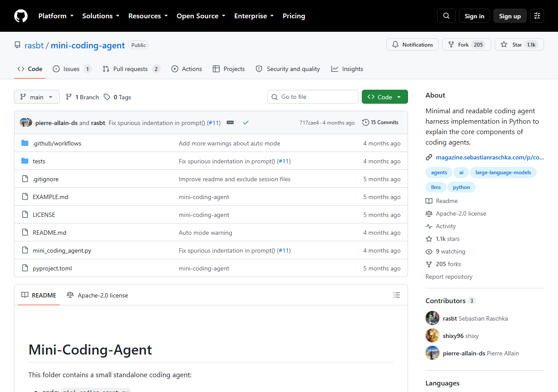Open appearance settings icon in header
The height and width of the screenshot is (392, 558).
537,16
